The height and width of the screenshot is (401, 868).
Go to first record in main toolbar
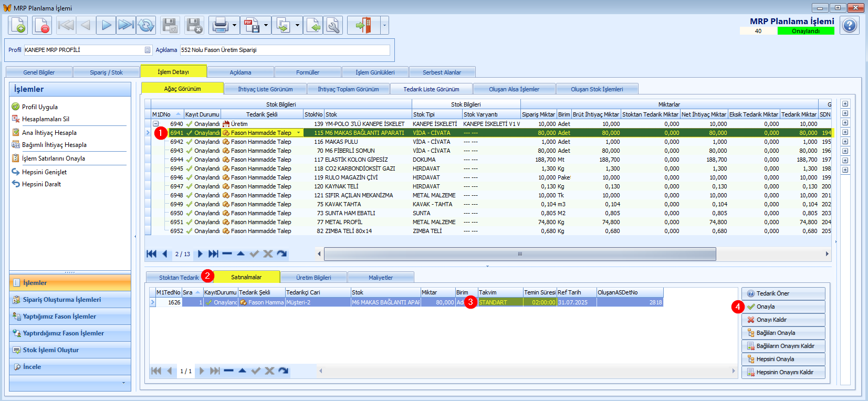point(66,25)
